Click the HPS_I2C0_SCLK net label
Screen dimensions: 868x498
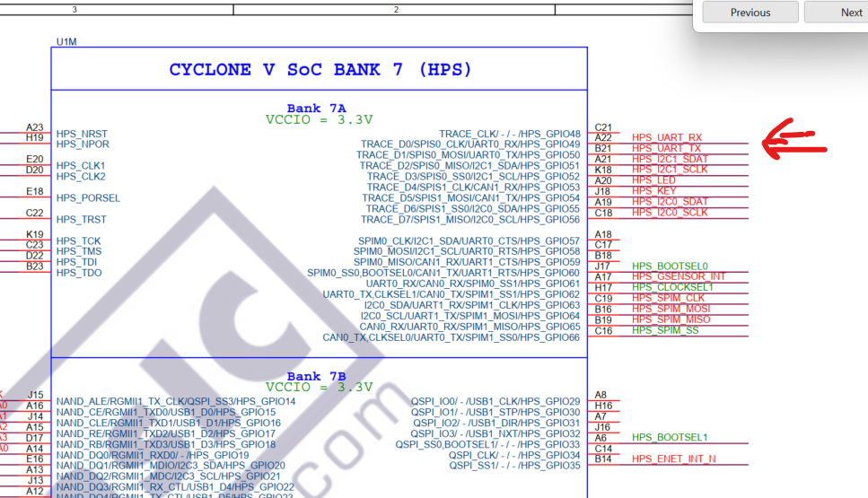(670, 213)
